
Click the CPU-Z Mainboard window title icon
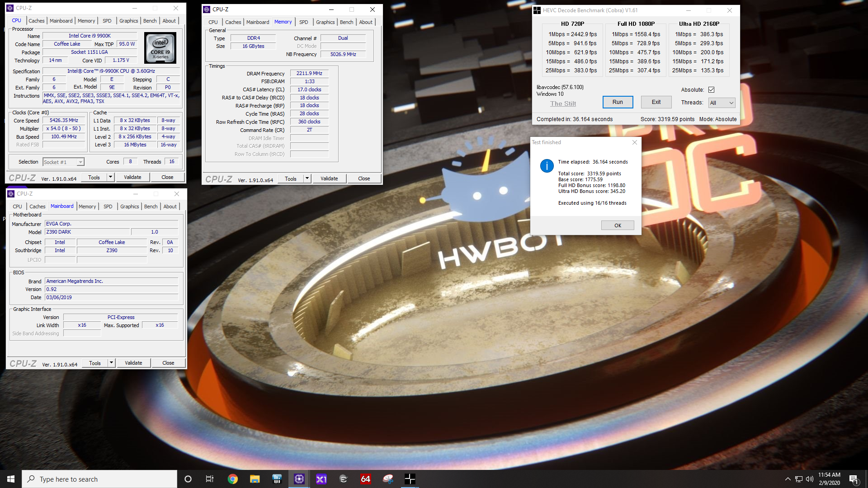[11, 194]
